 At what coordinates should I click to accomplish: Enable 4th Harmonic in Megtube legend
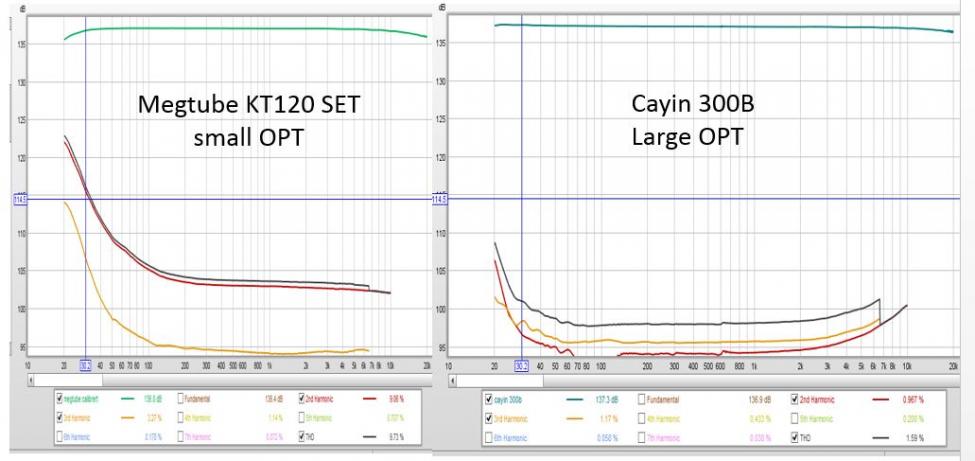[181, 418]
